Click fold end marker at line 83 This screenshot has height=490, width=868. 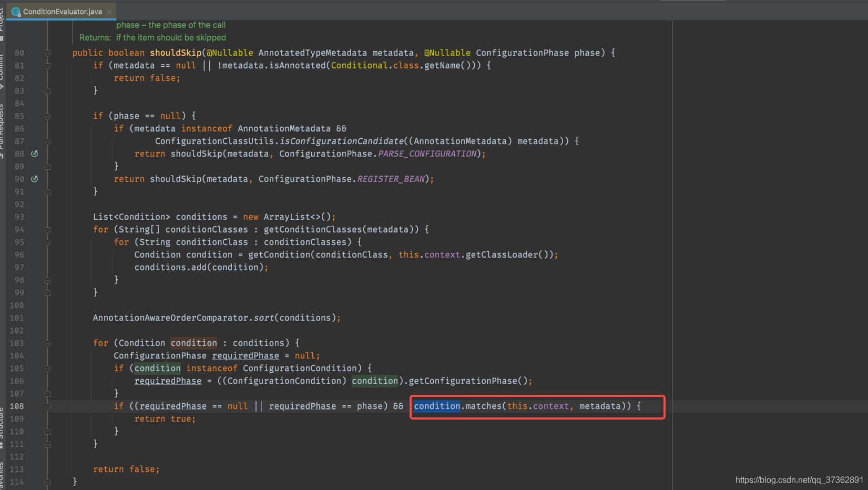pos(47,90)
